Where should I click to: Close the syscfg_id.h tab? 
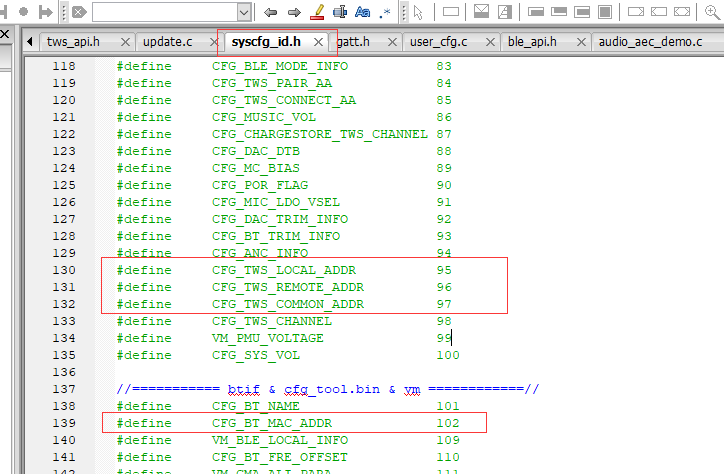pos(318,42)
